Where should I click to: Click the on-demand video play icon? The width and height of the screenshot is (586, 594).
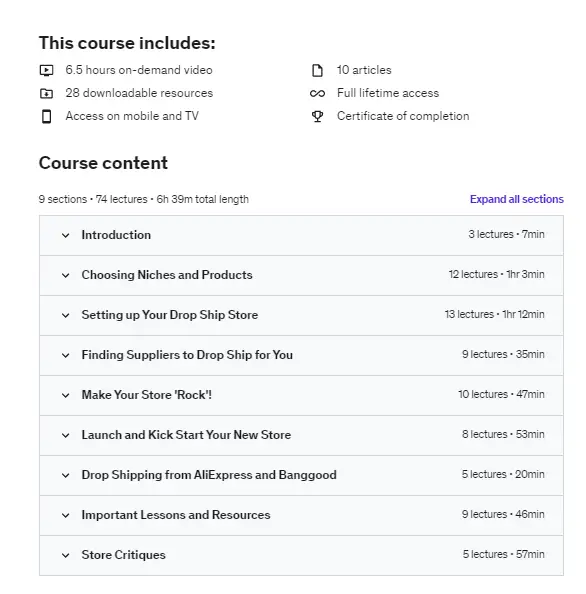point(47,70)
